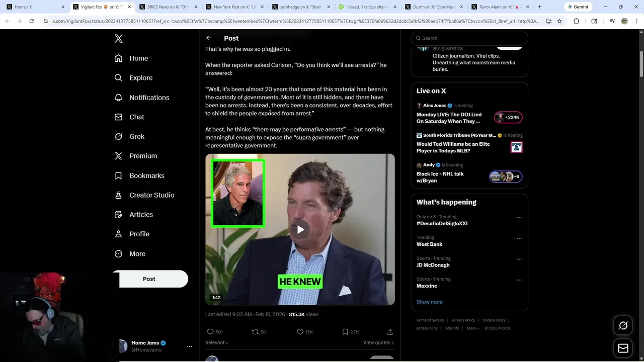Open Chrome three-dot menu
The height and width of the screenshot is (362, 644).
(636, 21)
